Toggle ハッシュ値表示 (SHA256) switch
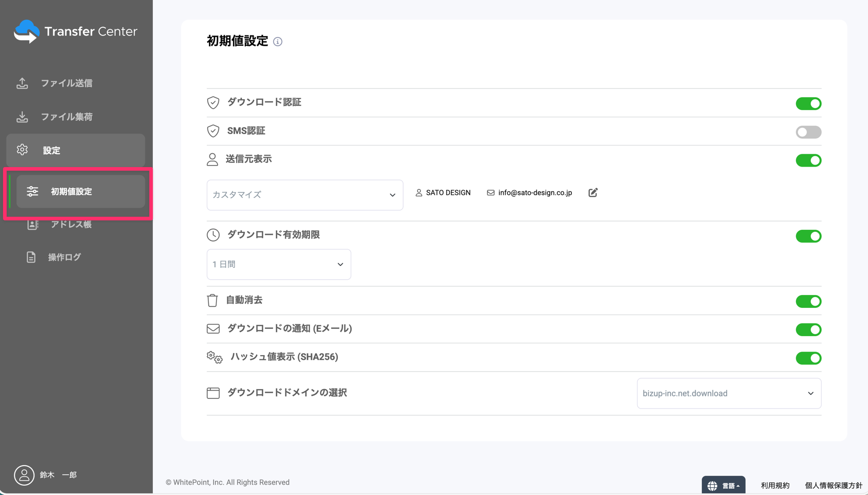The height and width of the screenshot is (495, 868). (808, 358)
